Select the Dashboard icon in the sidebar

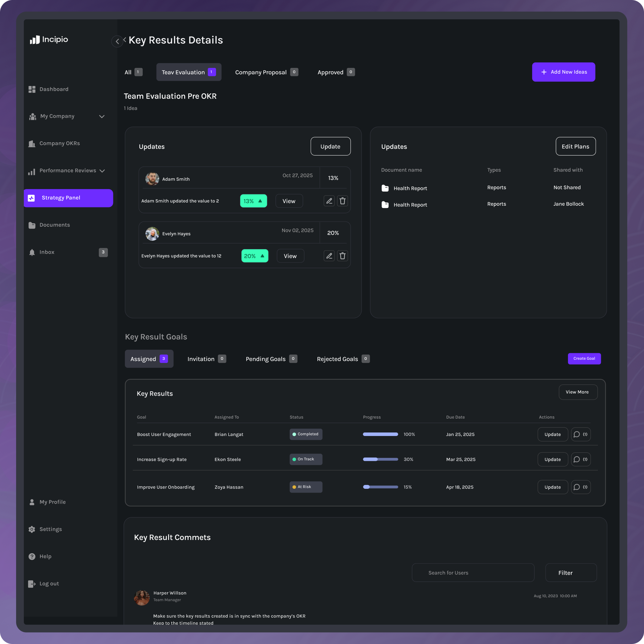point(32,89)
